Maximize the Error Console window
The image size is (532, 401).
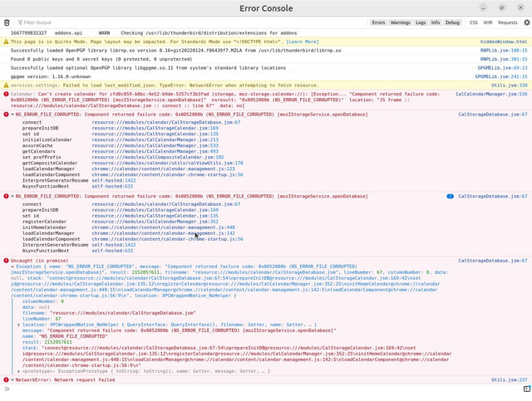coord(502,7)
